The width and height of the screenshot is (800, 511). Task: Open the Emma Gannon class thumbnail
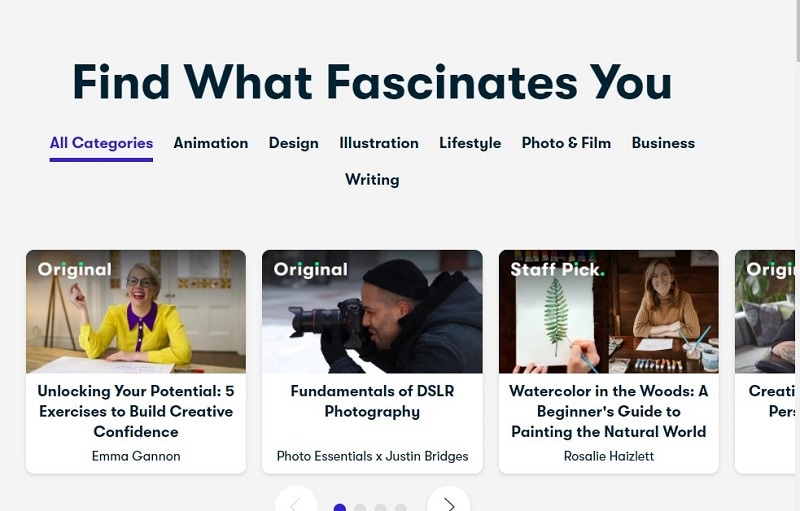coord(136,311)
